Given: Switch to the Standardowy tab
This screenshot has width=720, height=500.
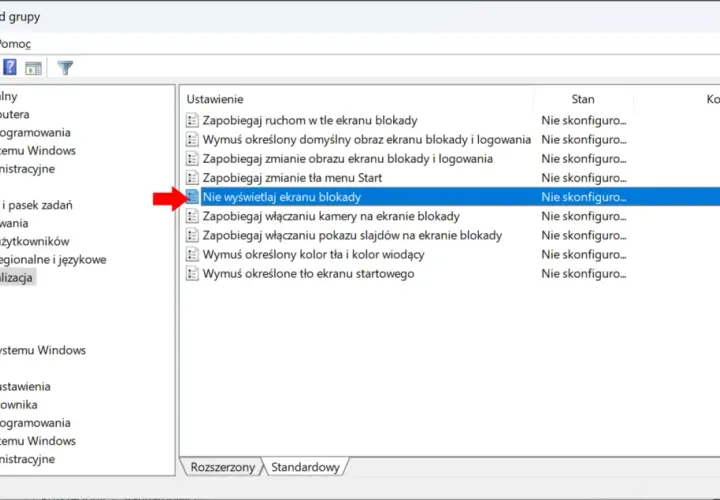Looking at the screenshot, I should pyautogui.click(x=305, y=467).
